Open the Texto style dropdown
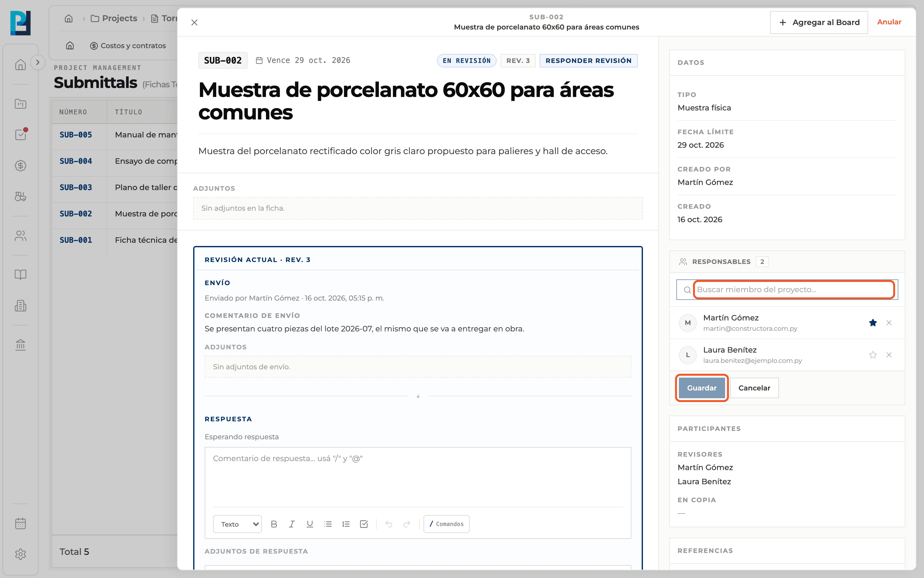 tap(237, 524)
